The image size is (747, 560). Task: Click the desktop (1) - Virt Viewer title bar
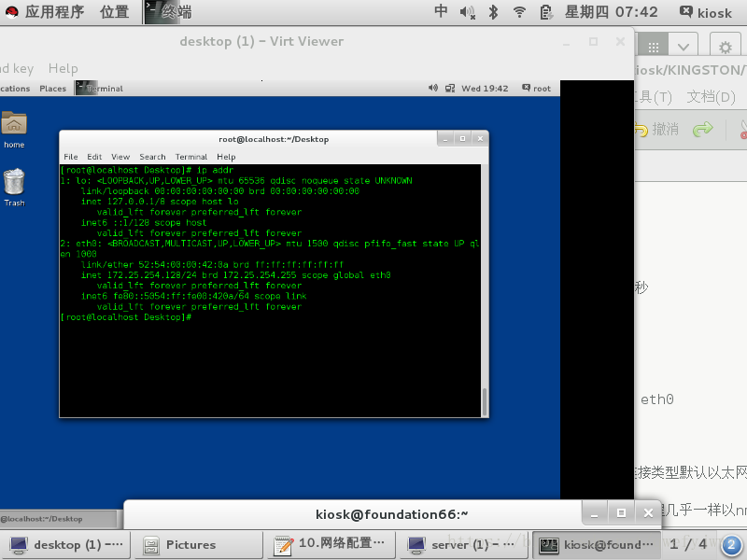pos(261,41)
